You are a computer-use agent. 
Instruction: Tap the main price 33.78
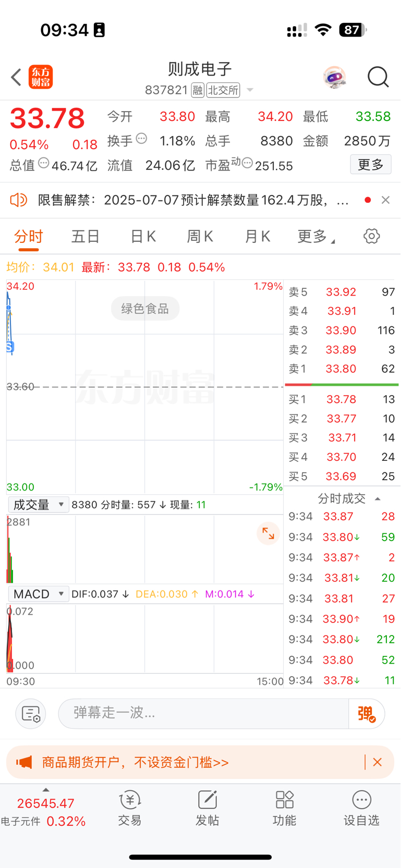coord(47,118)
